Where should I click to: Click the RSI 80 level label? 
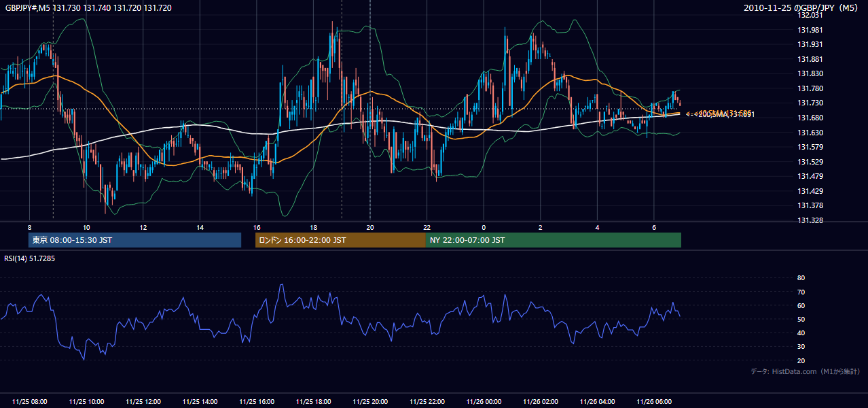click(x=801, y=278)
